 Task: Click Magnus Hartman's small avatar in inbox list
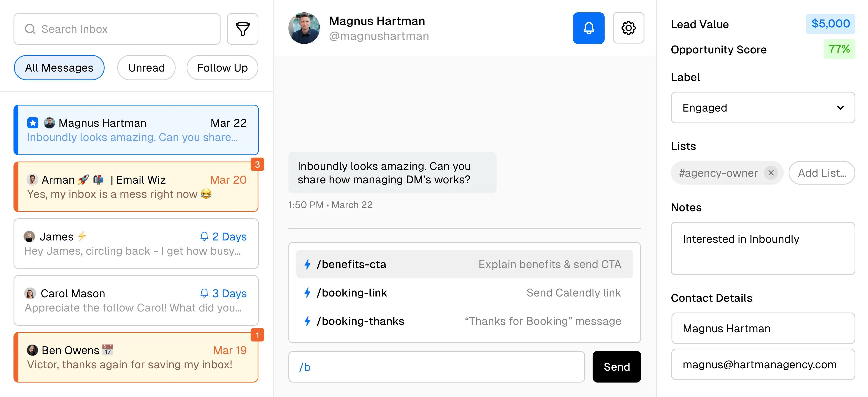click(x=49, y=123)
